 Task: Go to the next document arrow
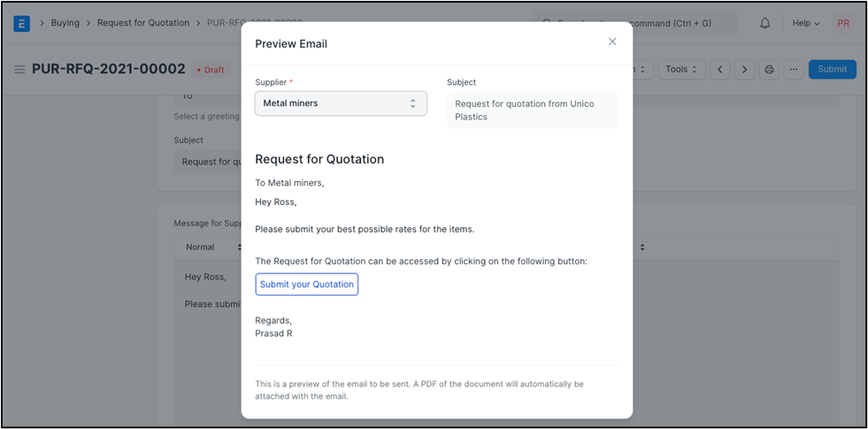point(744,69)
